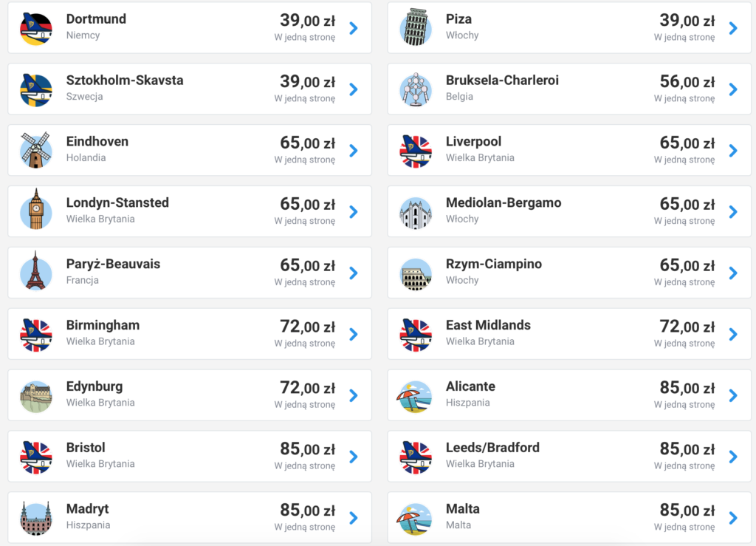The height and width of the screenshot is (546, 756).
Task: Click the Sztokholm-Skavsta Swedish flag icon
Action: 35,89
